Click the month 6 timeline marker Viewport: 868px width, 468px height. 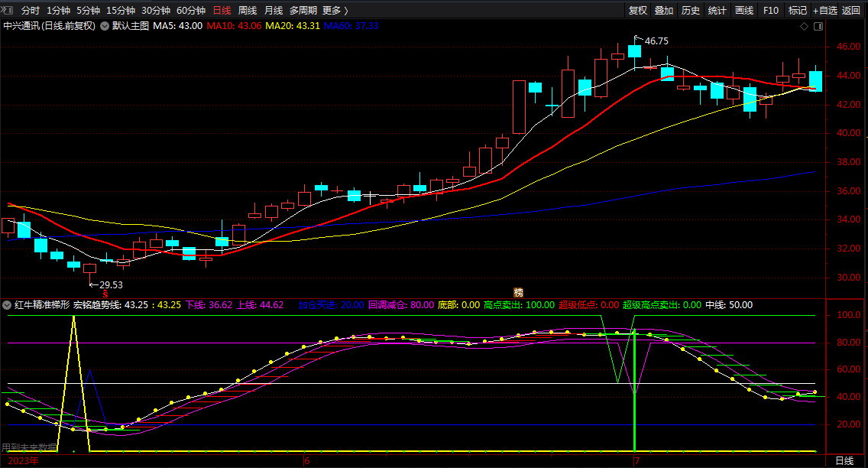[x=307, y=461]
